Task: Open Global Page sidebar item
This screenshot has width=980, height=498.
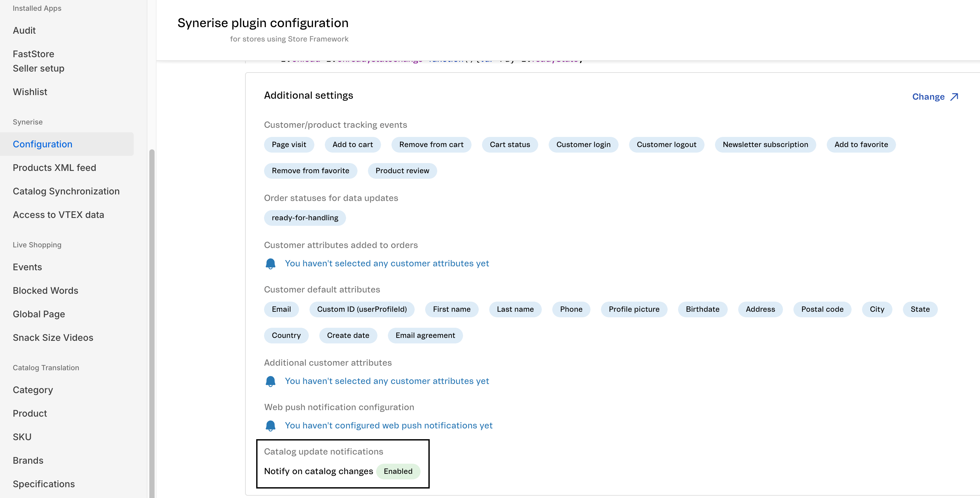Action: pos(39,314)
